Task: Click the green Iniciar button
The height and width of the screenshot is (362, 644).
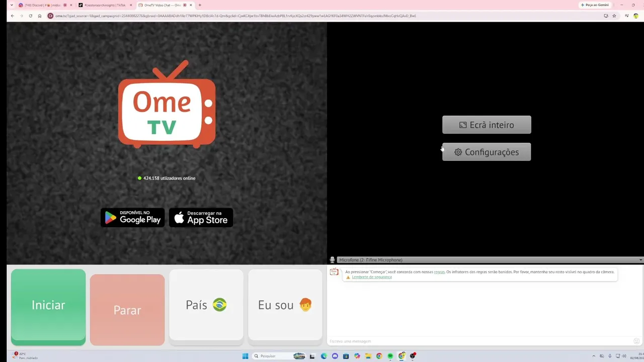Action: click(48, 307)
